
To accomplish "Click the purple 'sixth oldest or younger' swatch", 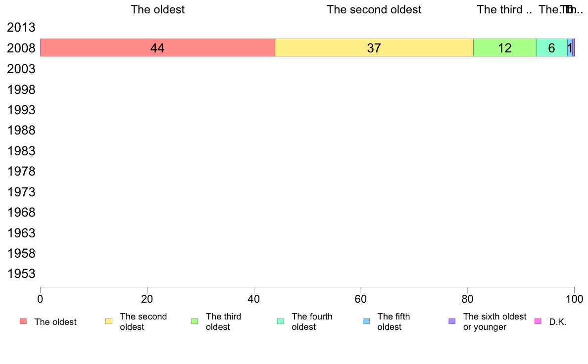I will [452, 321].
